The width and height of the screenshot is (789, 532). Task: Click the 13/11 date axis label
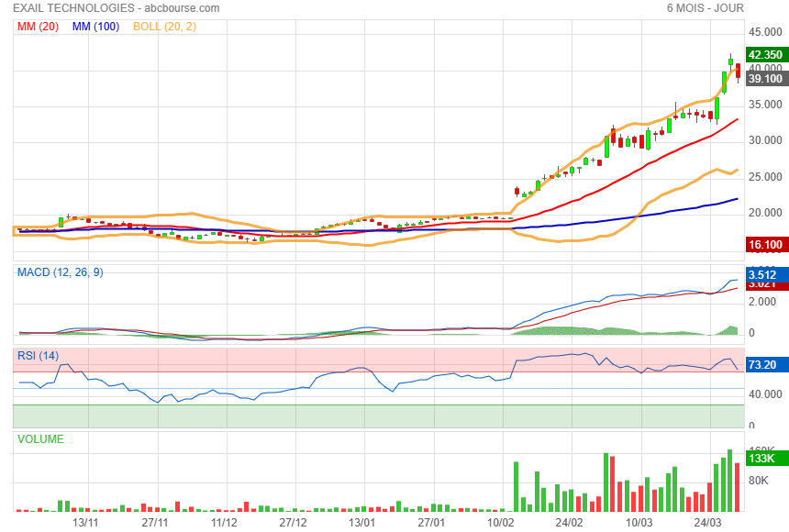[x=85, y=523]
